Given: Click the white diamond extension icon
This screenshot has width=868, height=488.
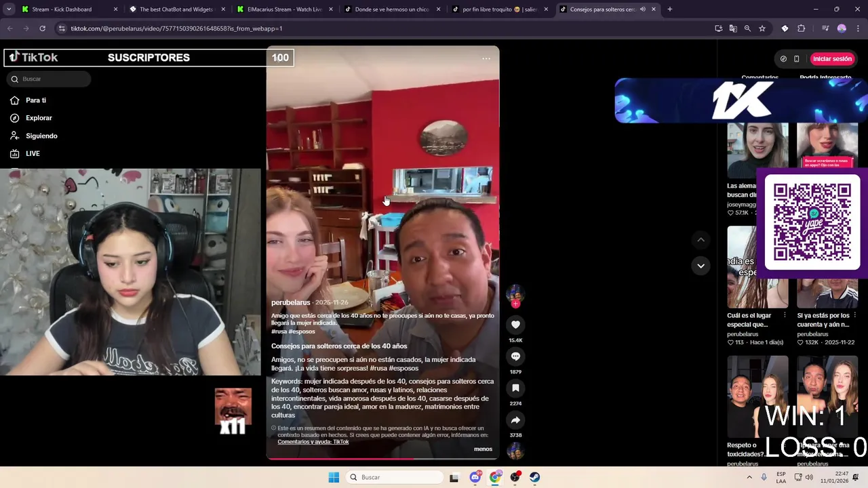Looking at the screenshot, I should click(x=785, y=28).
